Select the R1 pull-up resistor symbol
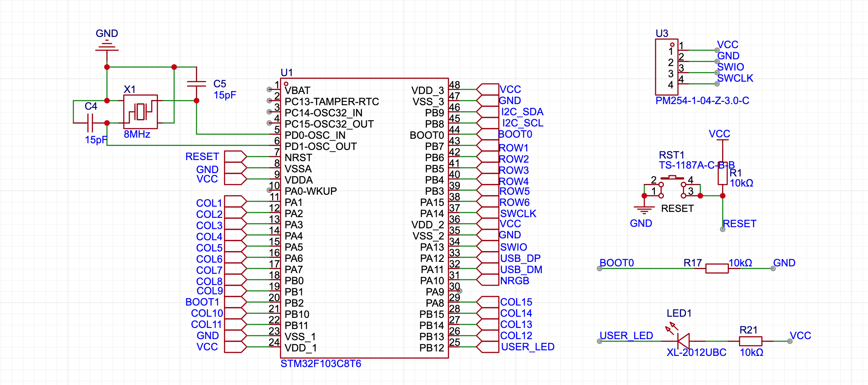Screen dimensions: 868x385 click(x=722, y=173)
